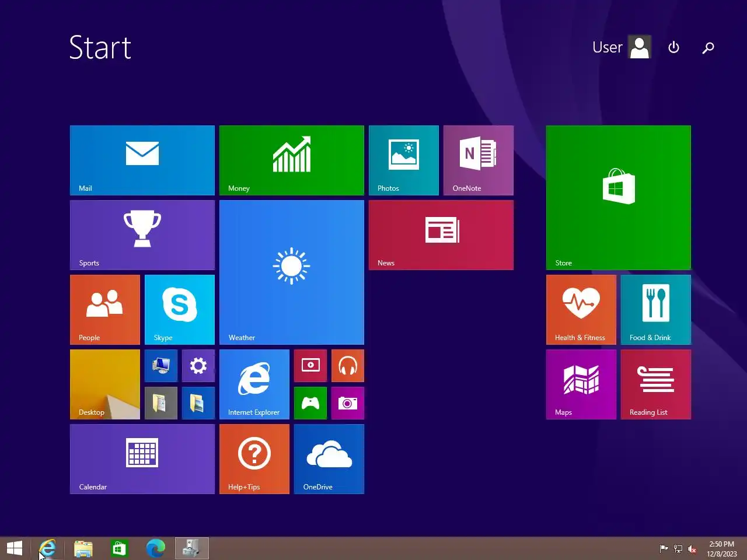The image size is (747, 560).
Task: Launch the Internet Explorer tile
Action: [x=254, y=384]
